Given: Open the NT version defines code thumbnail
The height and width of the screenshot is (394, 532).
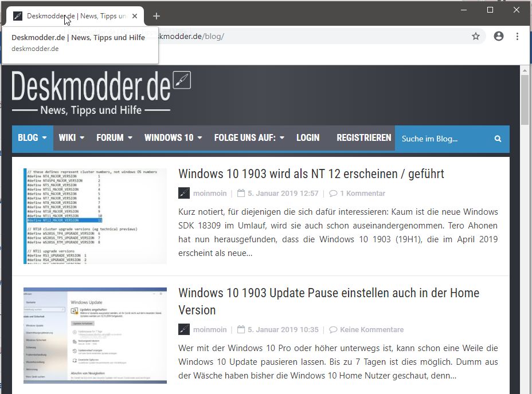Looking at the screenshot, I should tap(95, 216).
